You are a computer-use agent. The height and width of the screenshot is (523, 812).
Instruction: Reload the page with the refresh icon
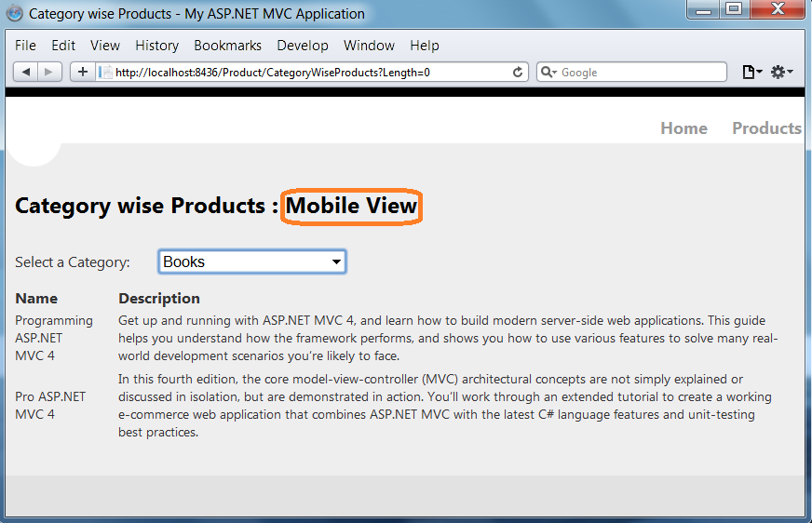(x=518, y=73)
